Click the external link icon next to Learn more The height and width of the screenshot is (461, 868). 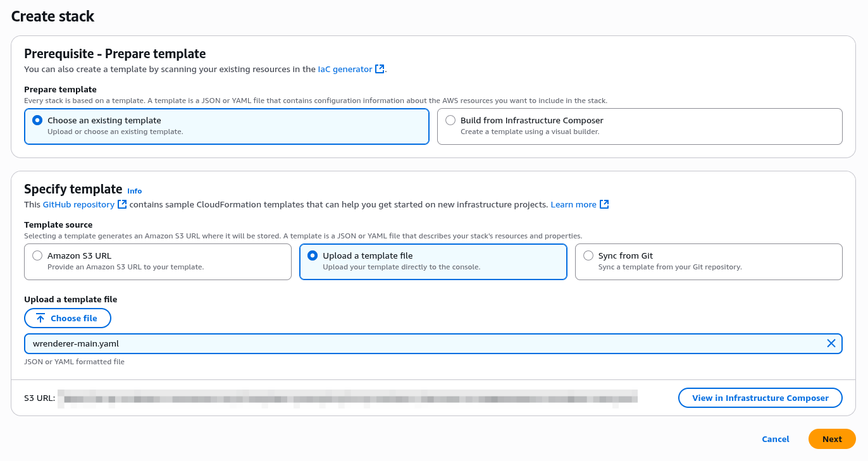click(604, 204)
